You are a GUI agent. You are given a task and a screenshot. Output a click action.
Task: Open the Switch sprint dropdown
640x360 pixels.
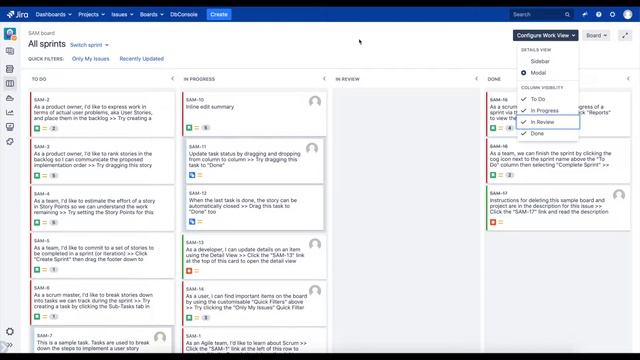89,45
